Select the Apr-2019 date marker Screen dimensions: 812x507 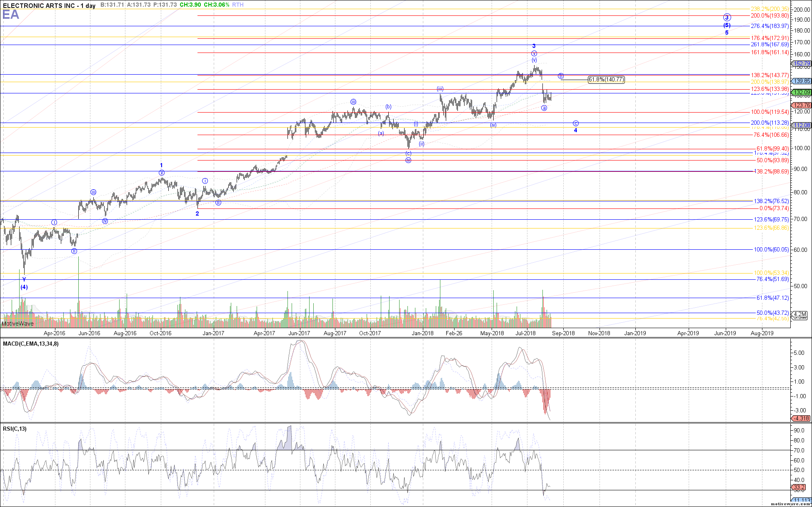[x=688, y=333]
